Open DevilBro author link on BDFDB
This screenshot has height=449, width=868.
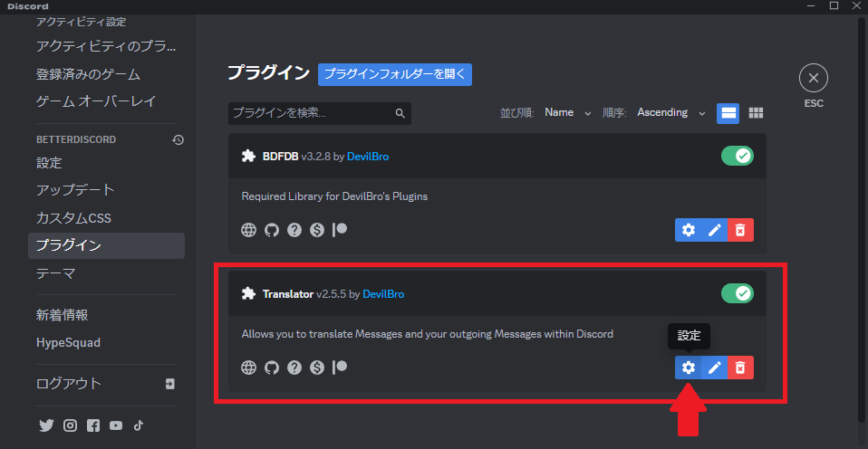(368, 157)
